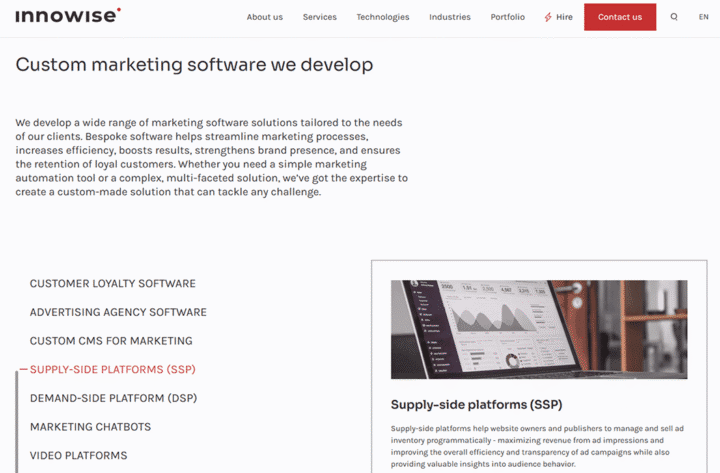Image resolution: width=720 pixels, height=473 pixels.
Task: Switch to Custom CMS for Marketing
Action: (x=110, y=341)
